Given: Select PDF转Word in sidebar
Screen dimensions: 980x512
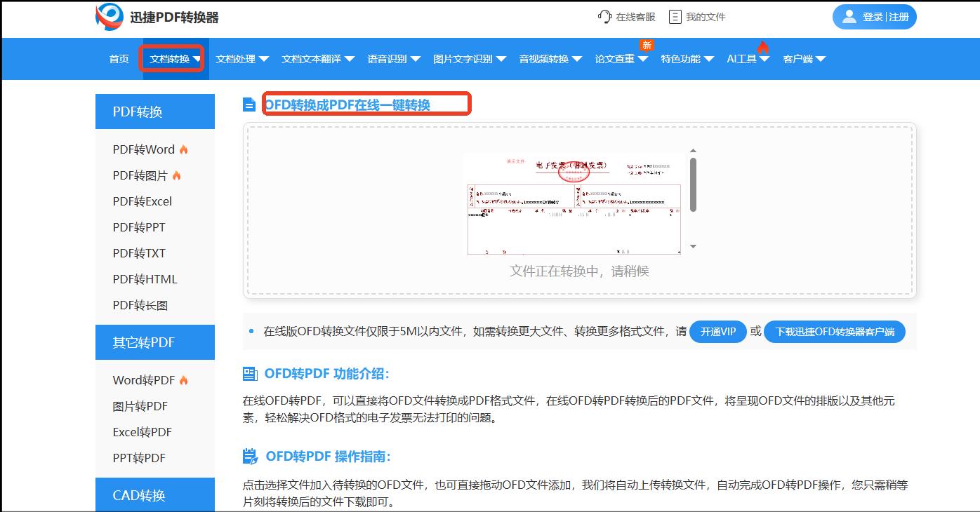Looking at the screenshot, I should [144, 149].
